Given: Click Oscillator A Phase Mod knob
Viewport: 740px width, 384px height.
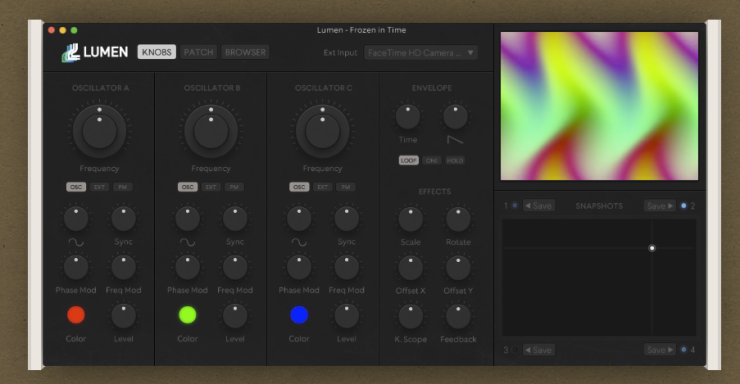Looking at the screenshot, I should tap(76, 267).
